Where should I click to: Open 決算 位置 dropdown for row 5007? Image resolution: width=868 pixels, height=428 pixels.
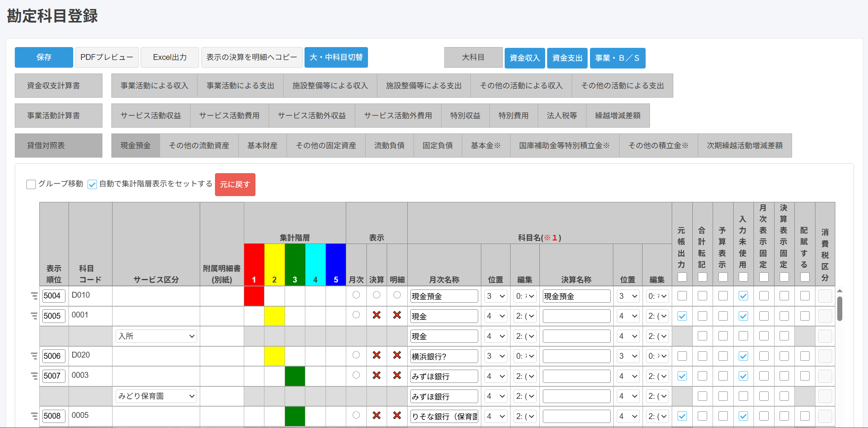point(628,377)
